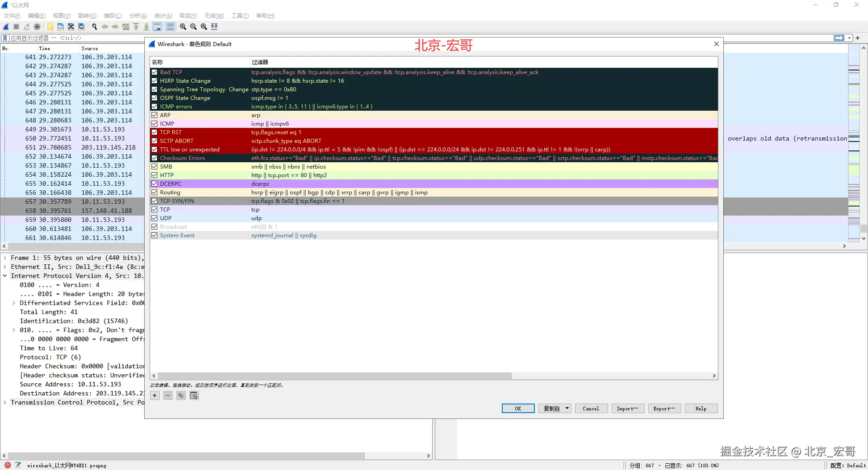Duplicate the selected coloring rule icon
Screen dimensions: 868x470
point(181,395)
